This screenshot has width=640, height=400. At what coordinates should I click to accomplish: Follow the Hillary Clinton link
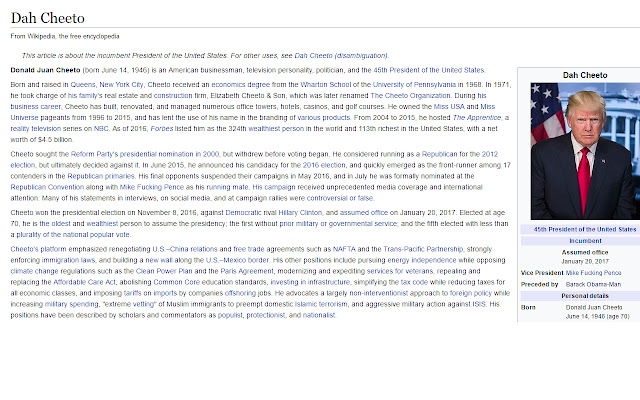[300, 213]
